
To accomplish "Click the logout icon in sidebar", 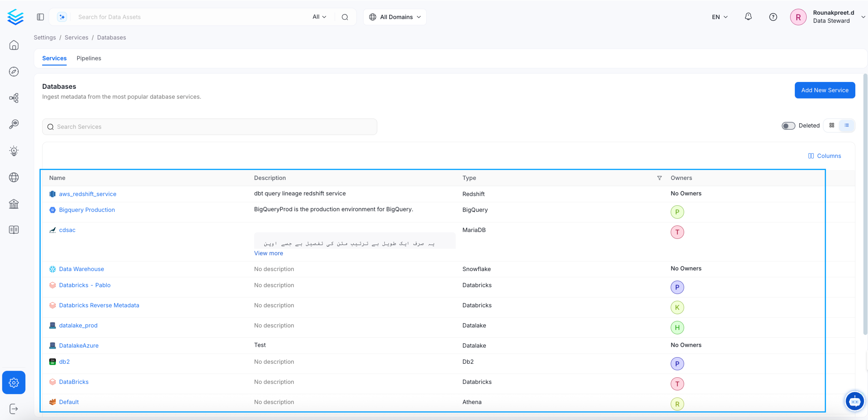I will (x=14, y=409).
